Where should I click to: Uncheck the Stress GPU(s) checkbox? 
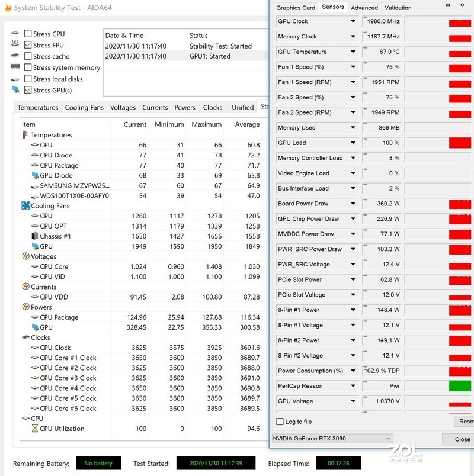coord(28,89)
